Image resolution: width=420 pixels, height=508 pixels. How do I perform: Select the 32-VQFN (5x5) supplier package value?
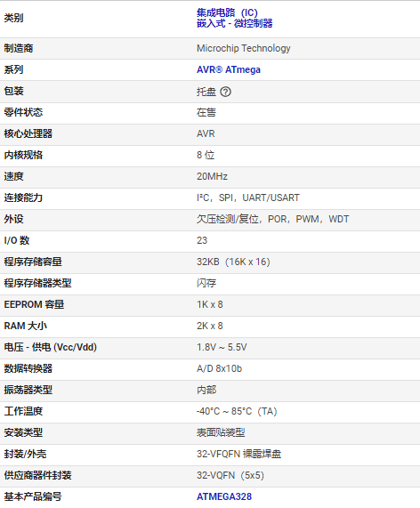click(230, 475)
